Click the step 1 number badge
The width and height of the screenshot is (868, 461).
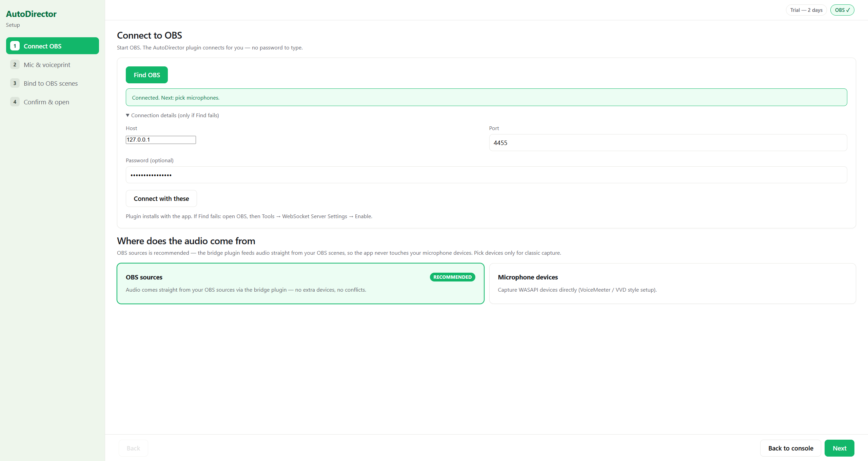(x=15, y=46)
